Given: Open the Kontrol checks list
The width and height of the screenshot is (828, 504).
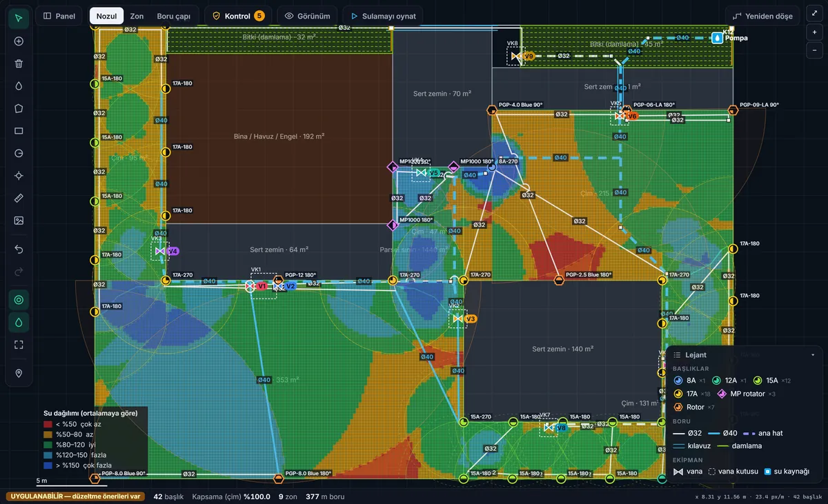Looking at the screenshot, I should [x=237, y=16].
